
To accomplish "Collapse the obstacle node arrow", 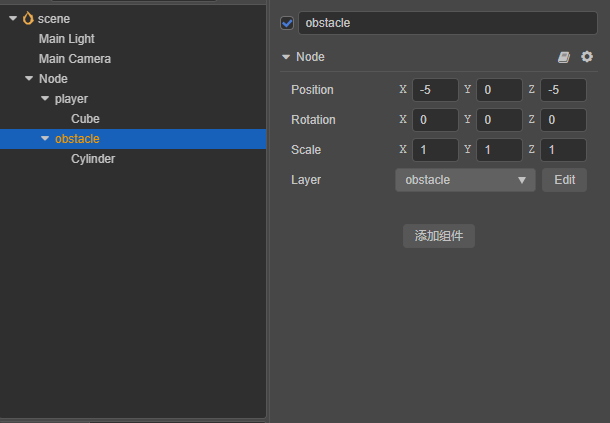I will pos(45,139).
